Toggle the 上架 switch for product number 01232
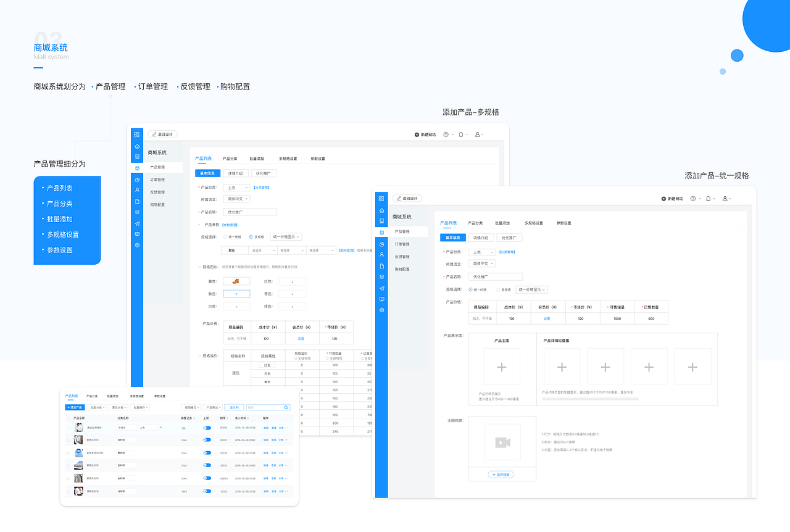This screenshot has height=532, width=790. [x=207, y=453]
